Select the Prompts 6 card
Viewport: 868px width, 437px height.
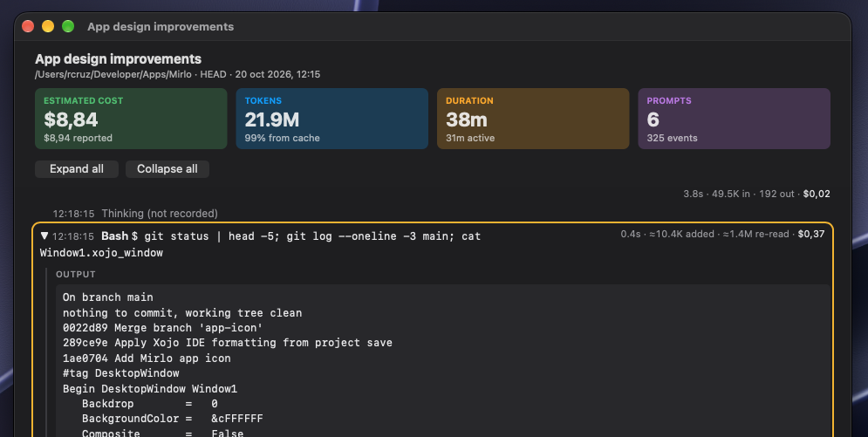(x=734, y=119)
